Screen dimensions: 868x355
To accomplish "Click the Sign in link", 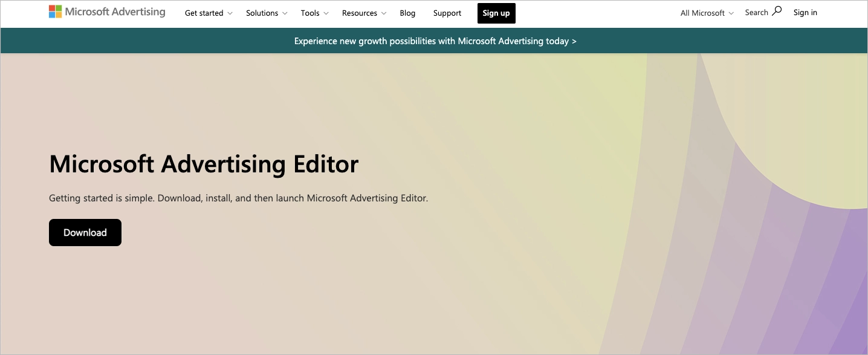I will 805,13.
